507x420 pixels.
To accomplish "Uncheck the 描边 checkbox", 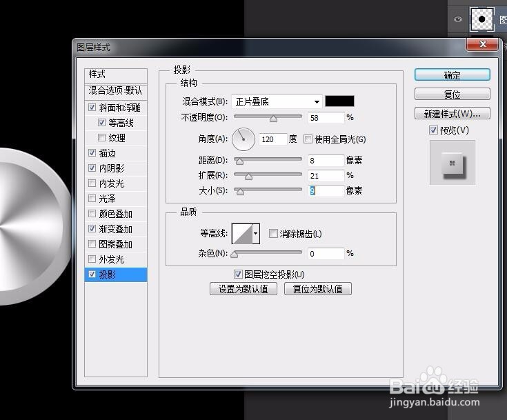I will point(92,152).
